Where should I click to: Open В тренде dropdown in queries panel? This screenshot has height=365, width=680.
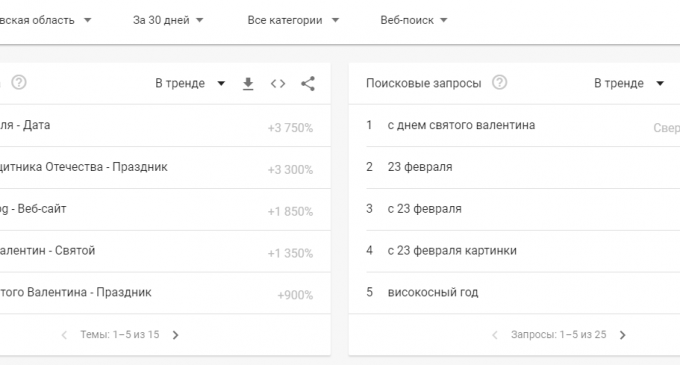pos(629,83)
